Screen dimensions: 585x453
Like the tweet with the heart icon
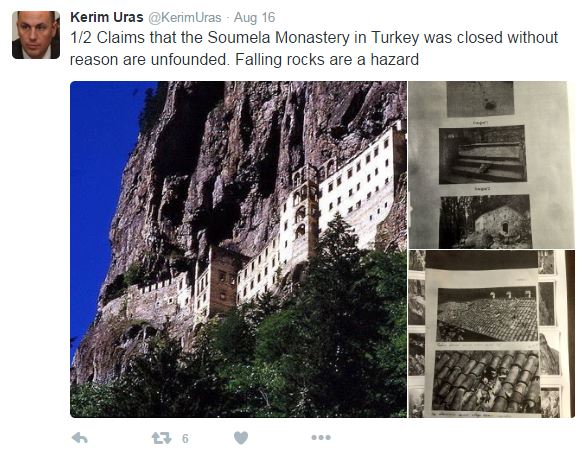point(241,438)
